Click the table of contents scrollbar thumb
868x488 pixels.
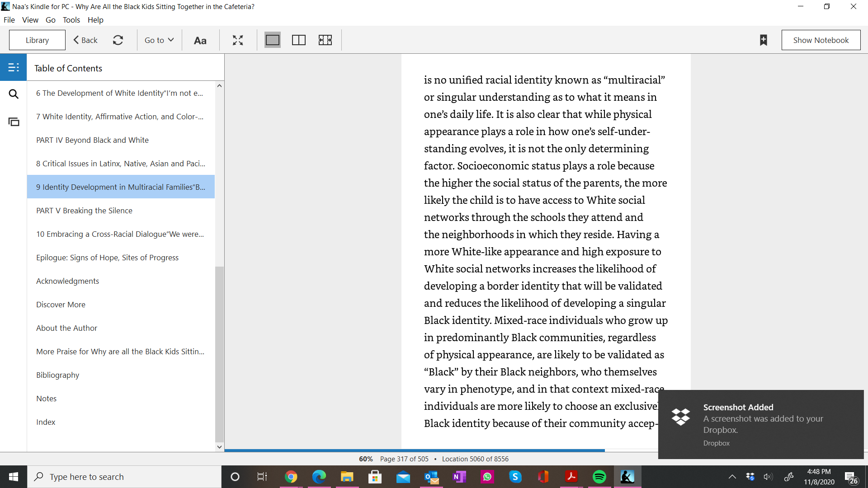219,354
